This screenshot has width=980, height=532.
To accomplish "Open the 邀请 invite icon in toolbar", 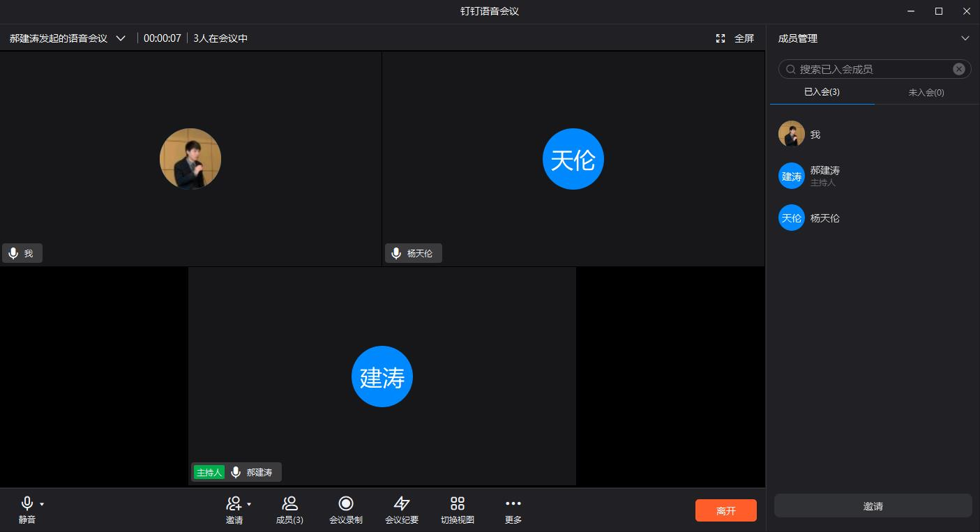I will point(234,504).
